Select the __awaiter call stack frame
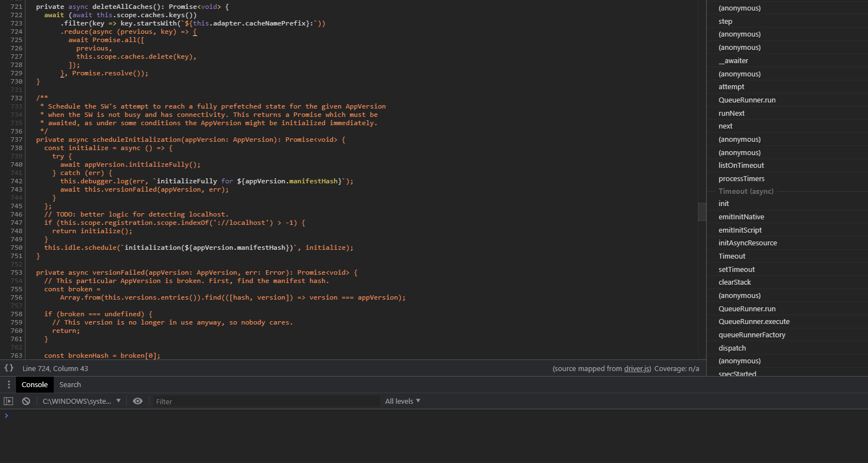Viewport: 868px width, 463px height. [787, 60]
